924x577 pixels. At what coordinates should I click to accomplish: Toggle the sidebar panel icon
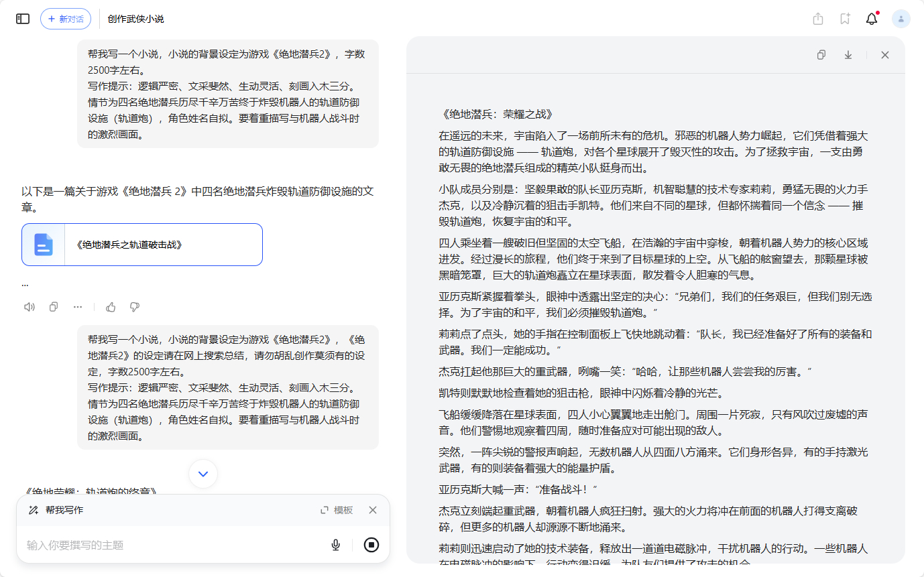(23, 19)
